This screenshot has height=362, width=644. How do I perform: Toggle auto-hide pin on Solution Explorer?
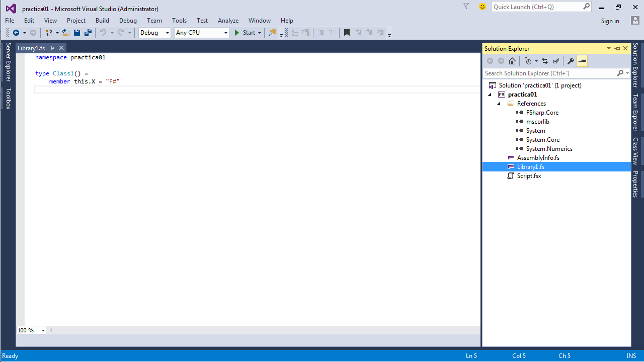pyautogui.click(x=617, y=48)
